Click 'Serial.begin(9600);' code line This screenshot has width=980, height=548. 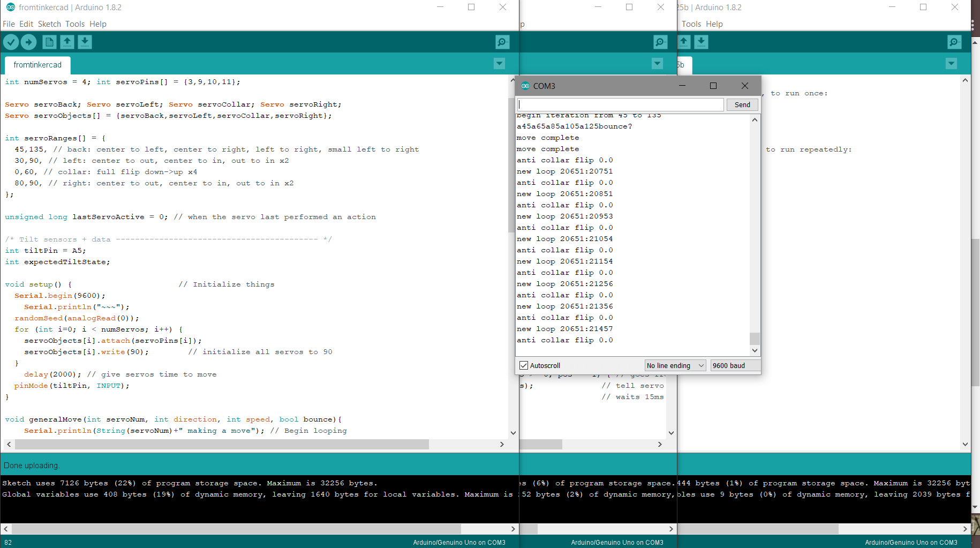pyautogui.click(x=60, y=296)
